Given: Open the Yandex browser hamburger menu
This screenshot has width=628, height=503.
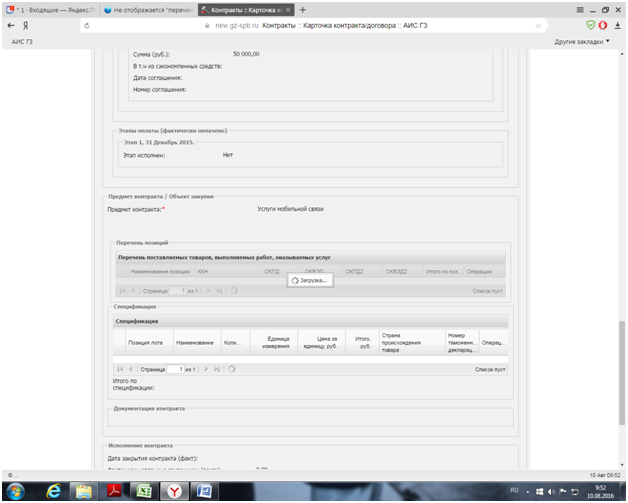Looking at the screenshot, I should point(580,10).
